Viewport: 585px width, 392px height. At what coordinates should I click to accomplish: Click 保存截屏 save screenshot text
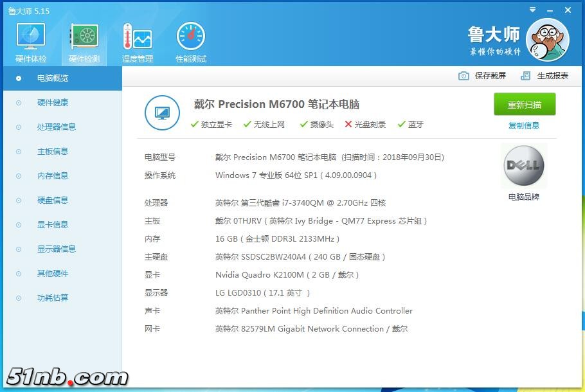point(491,76)
